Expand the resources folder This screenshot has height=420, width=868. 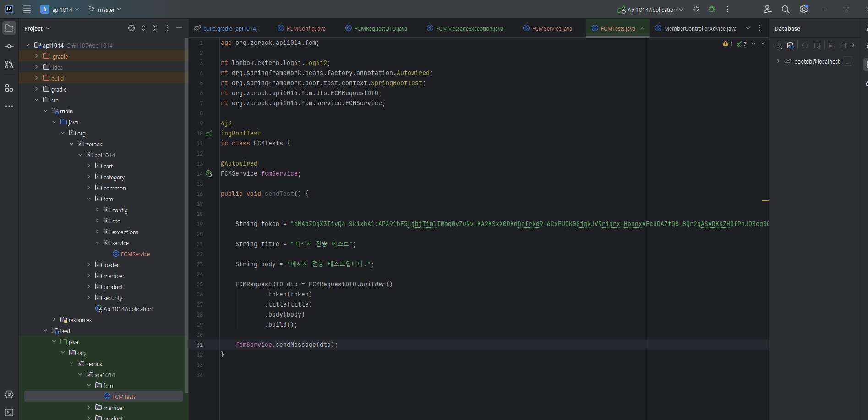click(x=54, y=320)
